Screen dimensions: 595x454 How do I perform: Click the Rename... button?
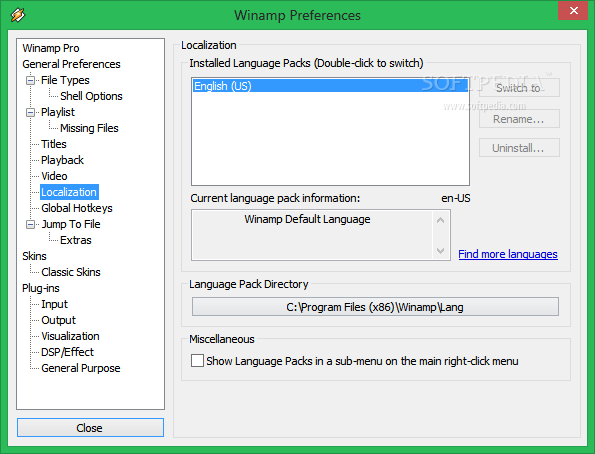pyautogui.click(x=519, y=119)
